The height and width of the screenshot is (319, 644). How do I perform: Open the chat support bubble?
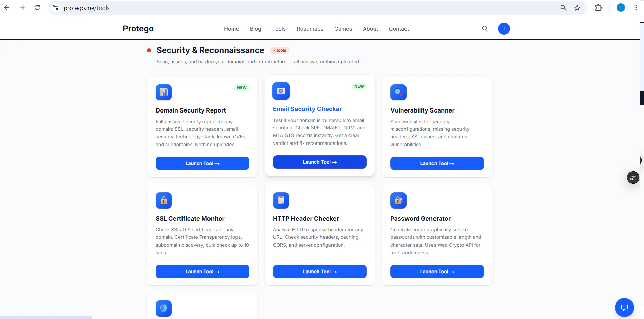(x=624, y=308)
